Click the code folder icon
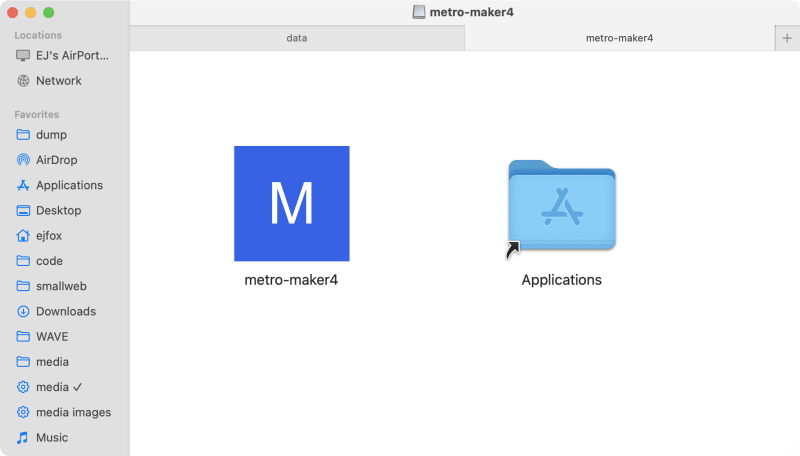The width and height of the screenshot is (800, 456). click(x=23, y=261)
